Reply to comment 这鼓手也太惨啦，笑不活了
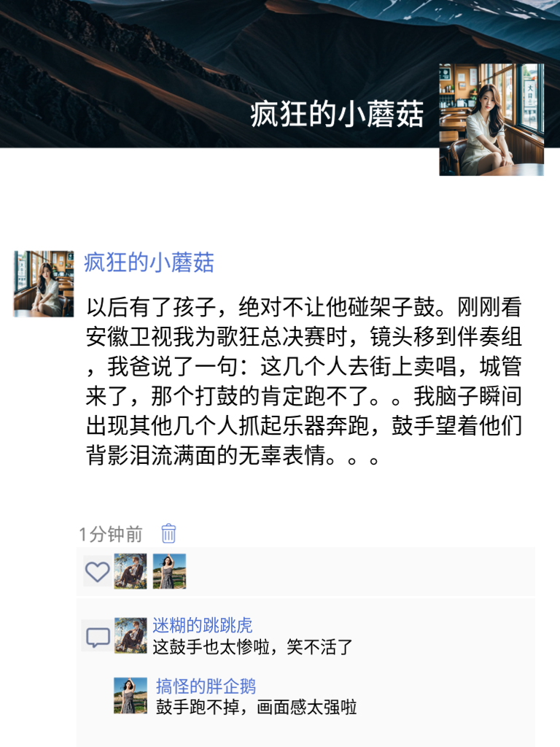This screenshot has width=560, height=747. coord(252,647)
